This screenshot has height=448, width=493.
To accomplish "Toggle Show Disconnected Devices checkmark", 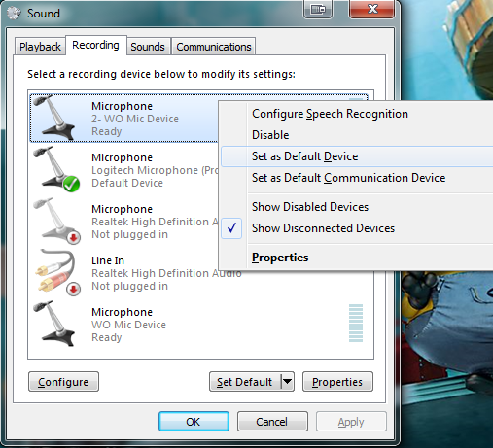I will 231,228.
